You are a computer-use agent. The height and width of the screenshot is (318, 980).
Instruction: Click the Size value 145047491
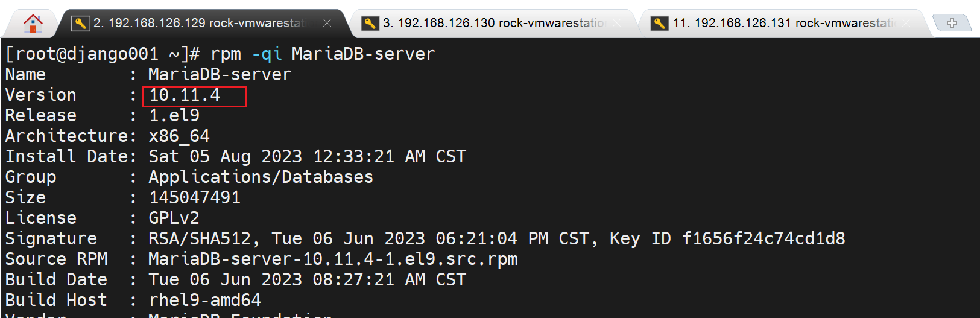(x=194, y=198)
